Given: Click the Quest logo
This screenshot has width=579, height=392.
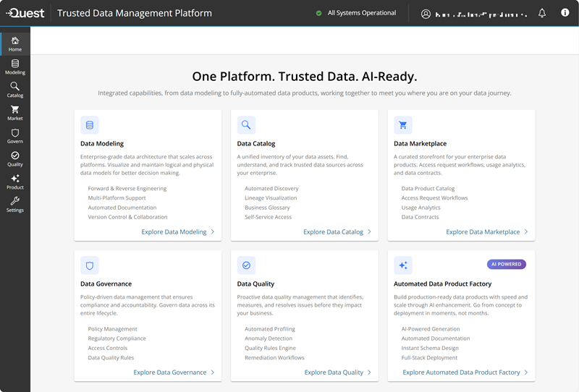Looking at the screenshot, I should click(25, 13).
